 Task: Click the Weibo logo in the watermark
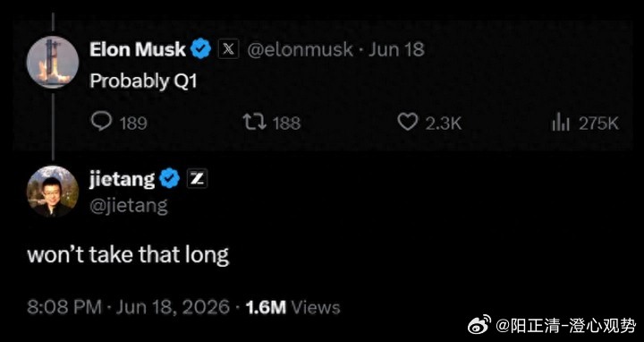(479, 325)
